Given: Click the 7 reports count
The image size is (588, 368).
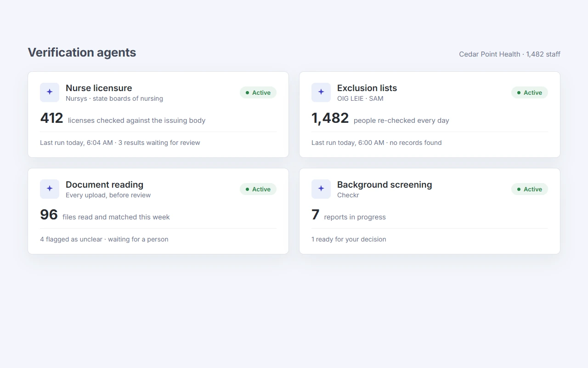Looking at the screenshot, I should (x=315, y=215).
